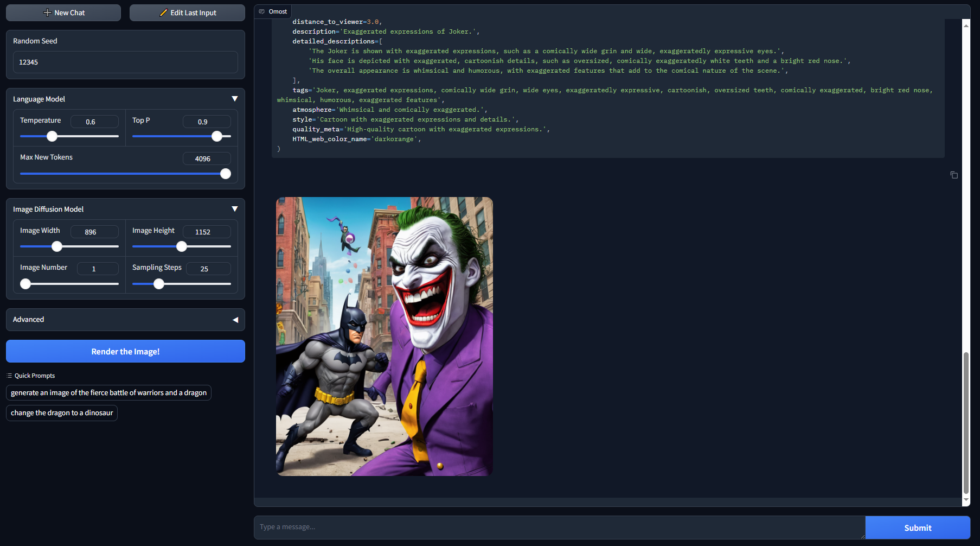Click the Sampling Steps slider handle
Screen dimensions: 980x546
point(159,284)
